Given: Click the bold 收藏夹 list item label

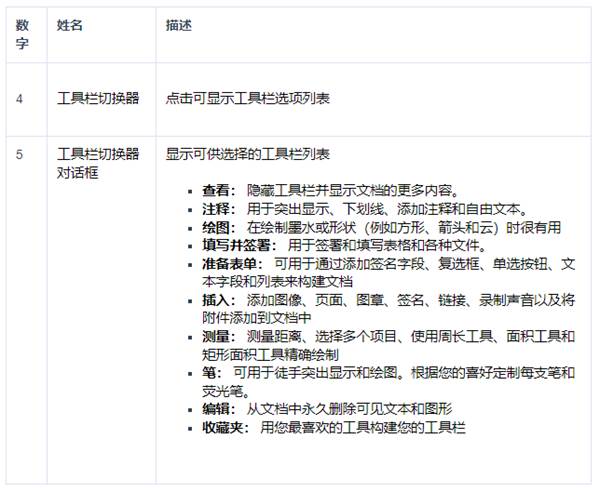Looking at the screenshot, I should coord(224,427).
